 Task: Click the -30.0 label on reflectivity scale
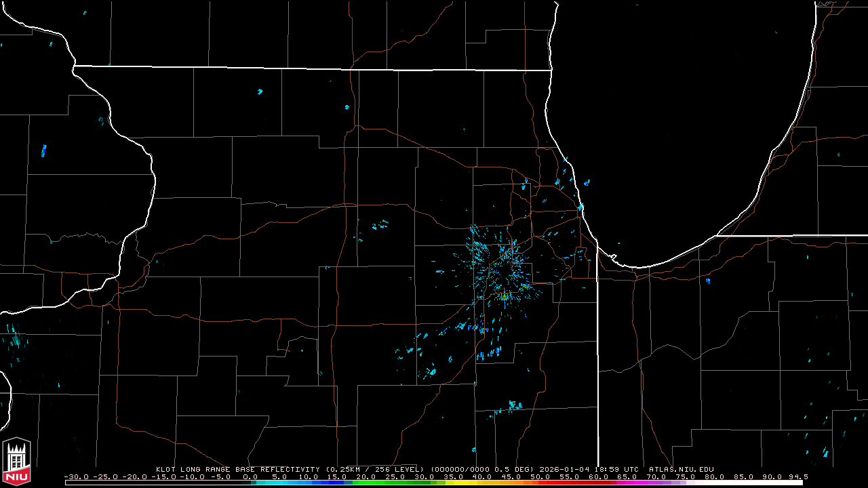(x=76, y=476)
